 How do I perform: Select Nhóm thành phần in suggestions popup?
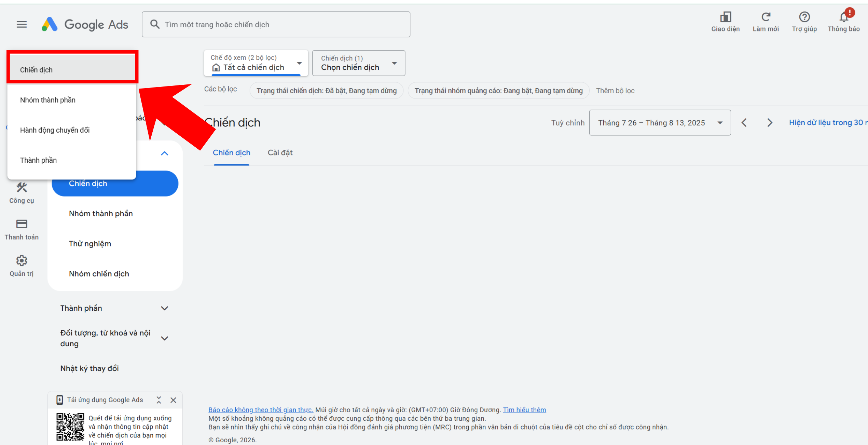71,100
